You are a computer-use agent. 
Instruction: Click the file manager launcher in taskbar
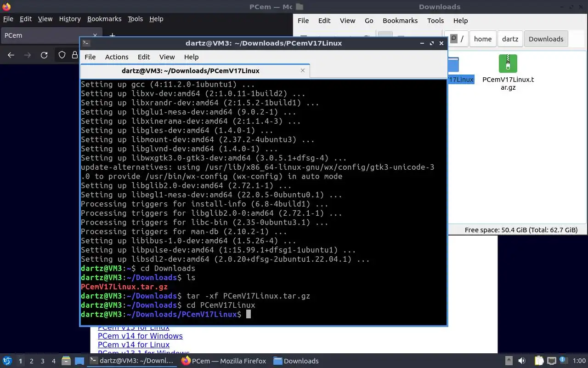click(x=65, y=361)
